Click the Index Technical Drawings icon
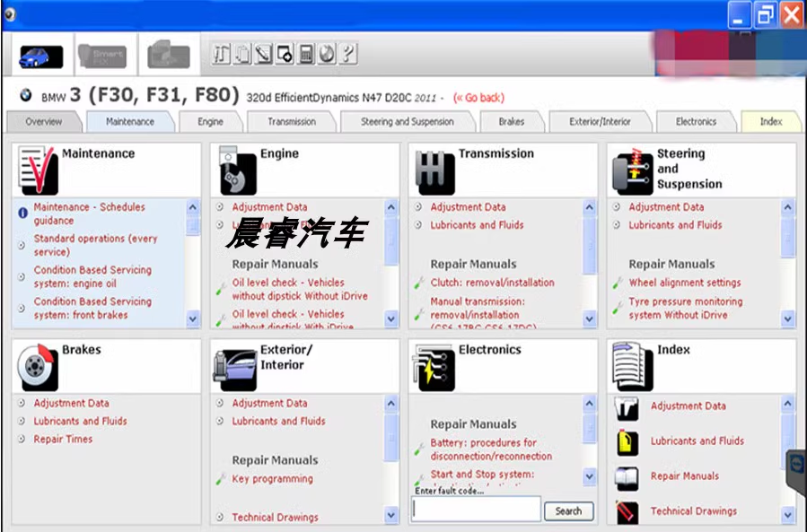The width and height of the screenshot is (807, 532). [627, 512]
